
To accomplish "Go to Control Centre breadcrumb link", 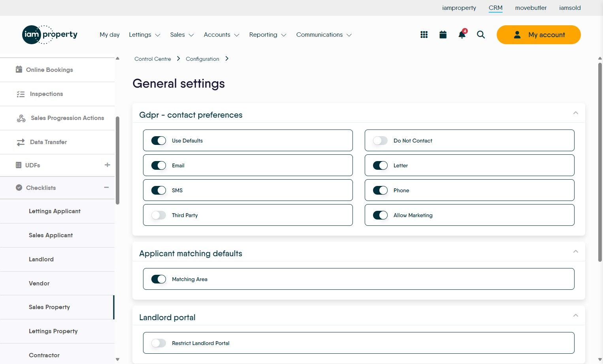I will (x=153, y=59).
